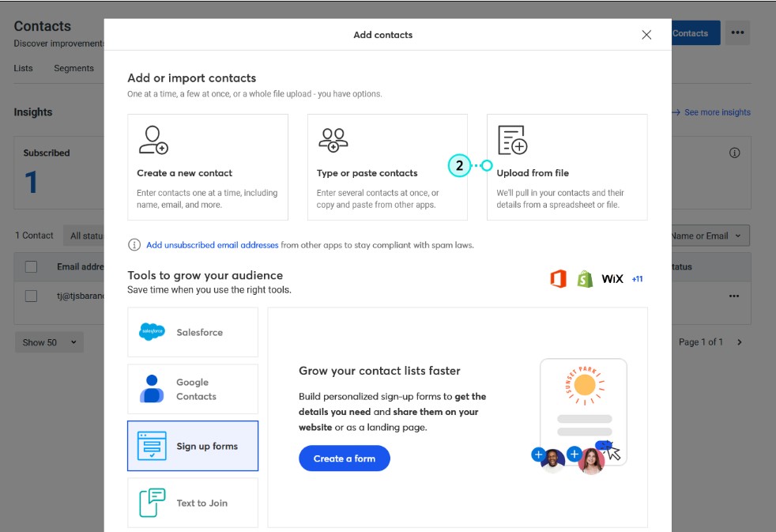Screen dimensions: 776x532
Task: Open the Show 50 rows dropdown
Action: 49,342
